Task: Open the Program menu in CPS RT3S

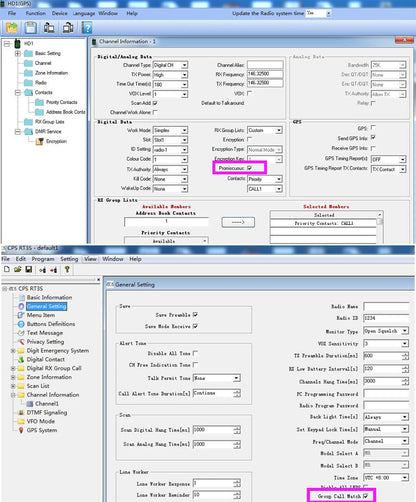Action: pyautogui.click(x=43, y=259)
